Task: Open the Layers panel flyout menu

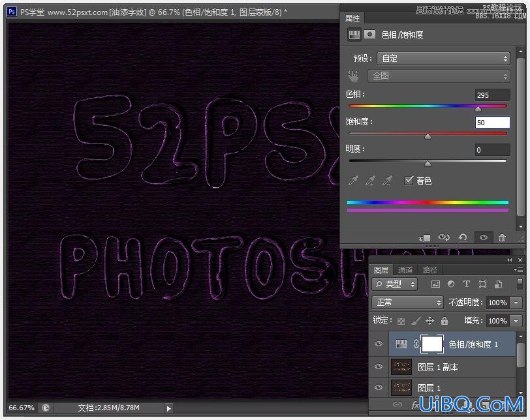Action: [518, 269]
